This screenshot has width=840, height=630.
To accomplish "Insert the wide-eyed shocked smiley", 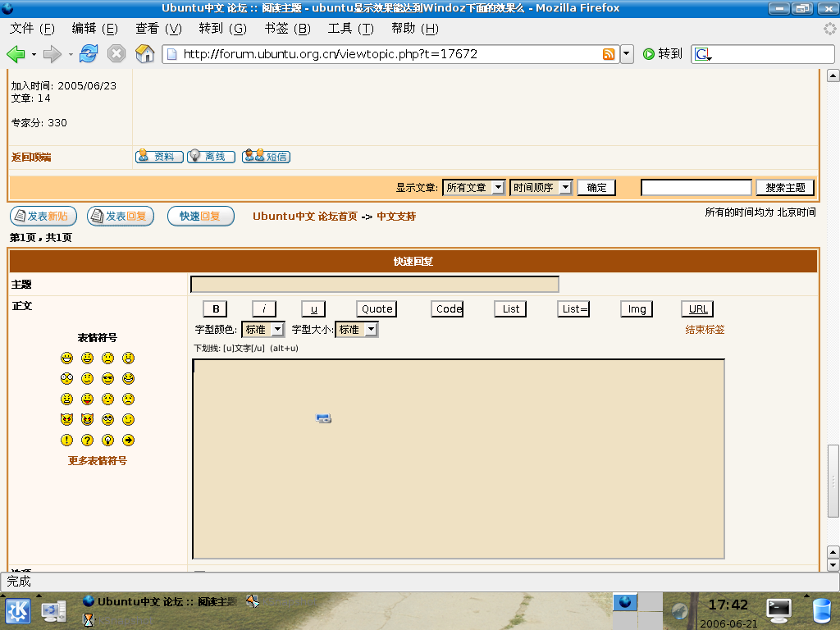I will coord(66,379).
